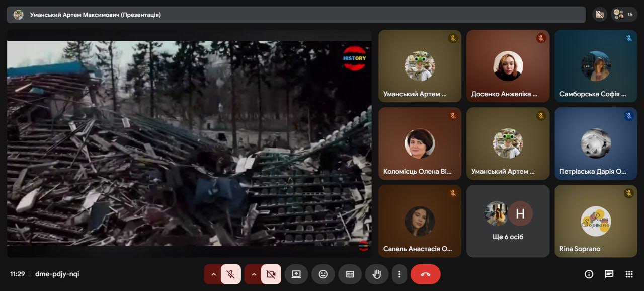Select Коломієць Олена participant tile
The height and width of the screenshot is (291, 644).
(x=420, y=143)
